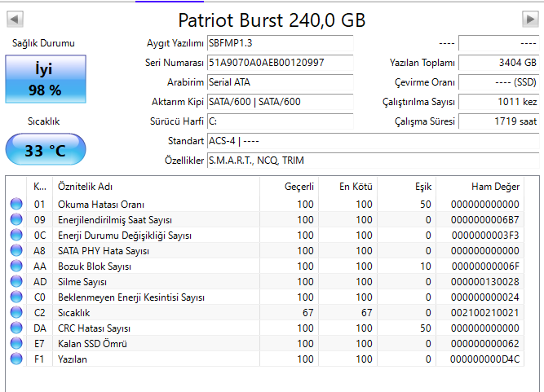Image resolution: width=544 pixels, height=392 pixels.
Task: Click status orb for the C2 Sıcaklık attribute row
Action: coord(16,312)
